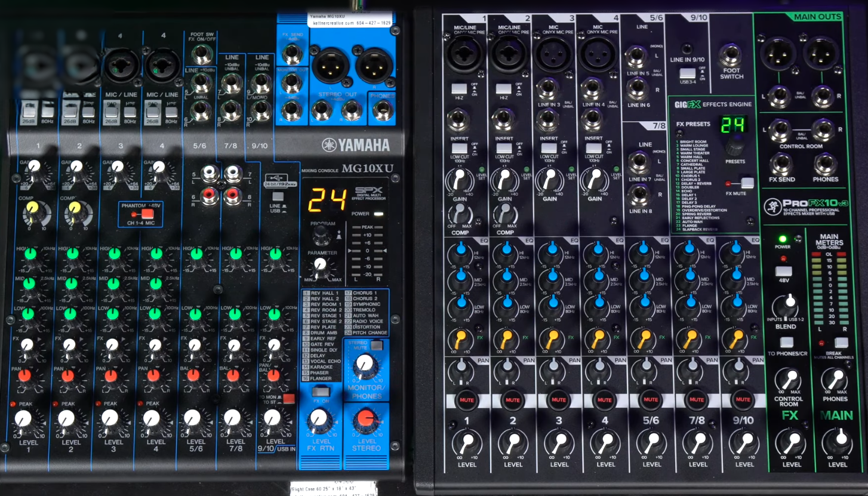Engage the Mackie channel 3 LOW CUT switch
This screenshot has width=868, height=496.
549,148
